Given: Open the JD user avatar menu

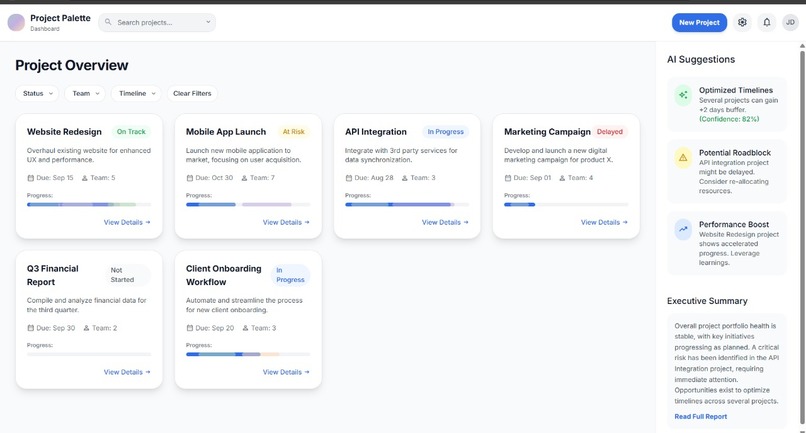Looking at the screenshot, I should pyautogui.click(x=790, y=23).
